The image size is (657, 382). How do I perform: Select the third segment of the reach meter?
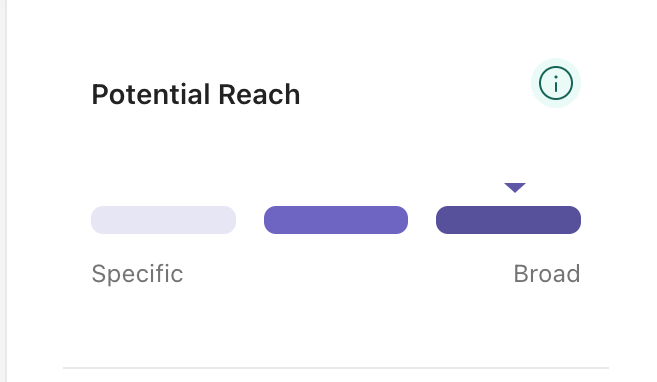[x=508, y=220]
